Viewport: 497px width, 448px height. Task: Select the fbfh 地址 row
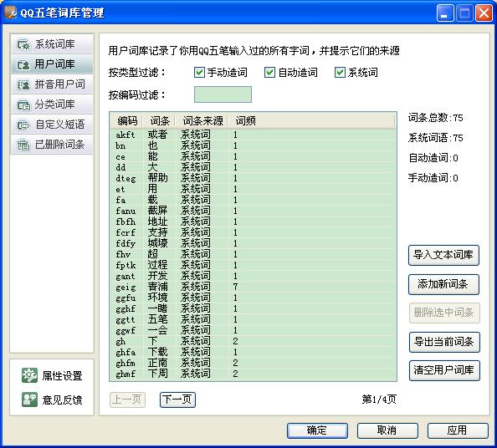tap(254, 221)
